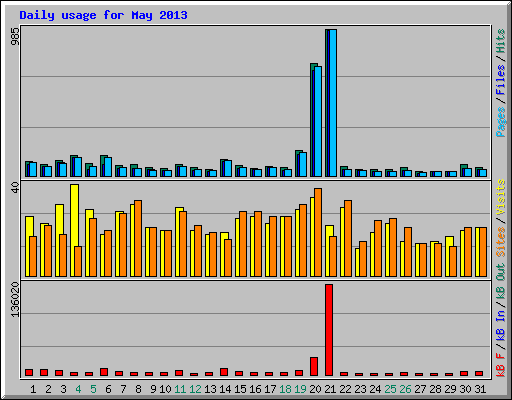This screenshot has width=512, height=400.
Task: Click the green day 19 label
Action: [x=300, y=389]
